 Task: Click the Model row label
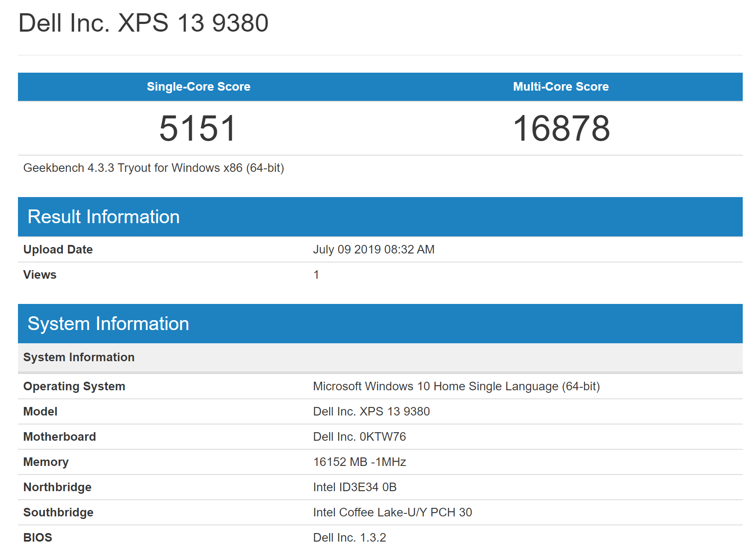[x=40, y=412]
